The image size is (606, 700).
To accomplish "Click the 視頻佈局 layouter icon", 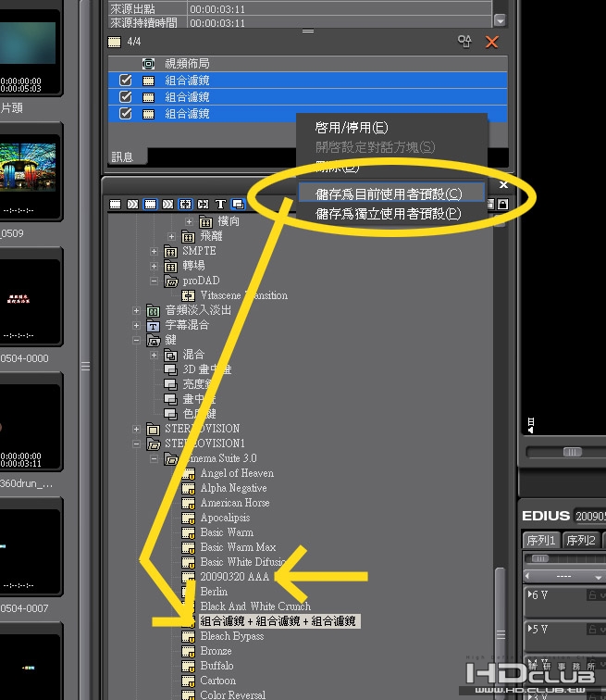I will 148,64.
